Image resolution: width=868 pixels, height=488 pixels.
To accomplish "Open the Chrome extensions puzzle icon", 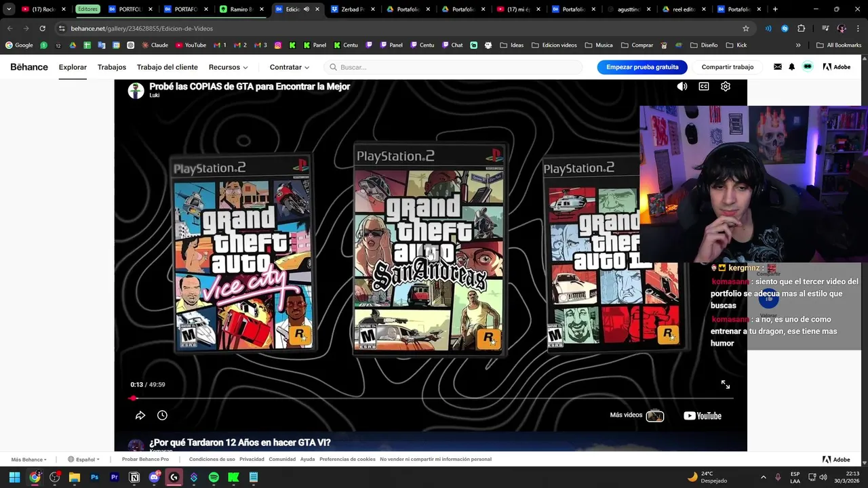I will tap(801, 28).
